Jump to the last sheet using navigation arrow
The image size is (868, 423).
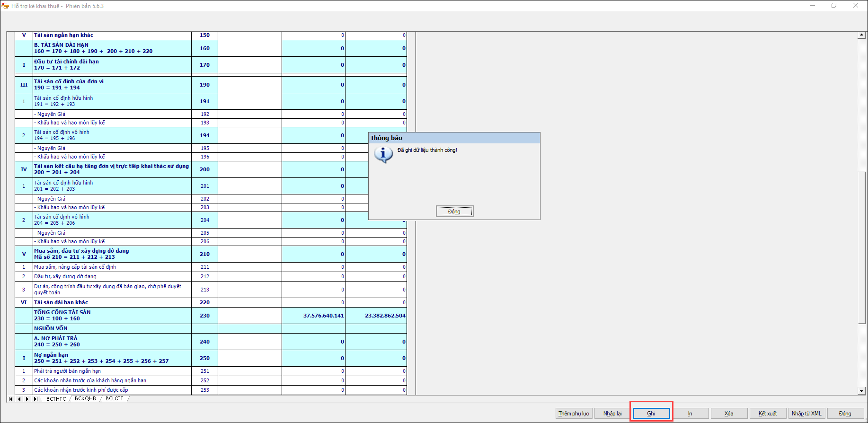tap(35, 399)
